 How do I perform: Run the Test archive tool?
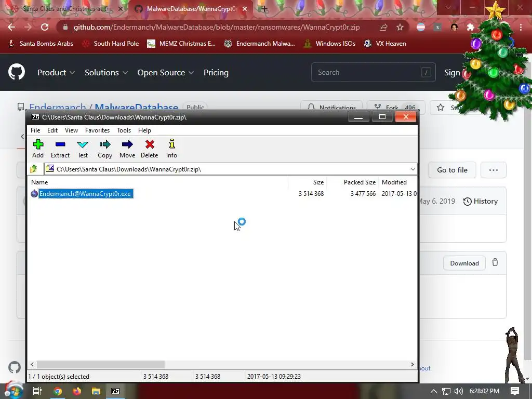click(x=83, y=149)
